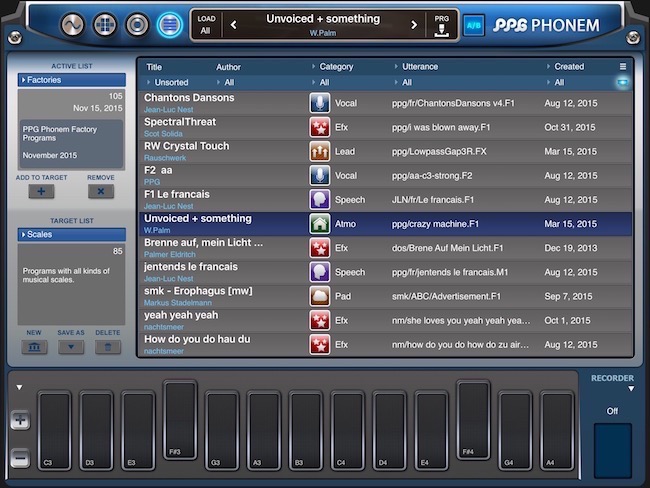
Task: Toggle the Load All button
Action: coord(206,25)
